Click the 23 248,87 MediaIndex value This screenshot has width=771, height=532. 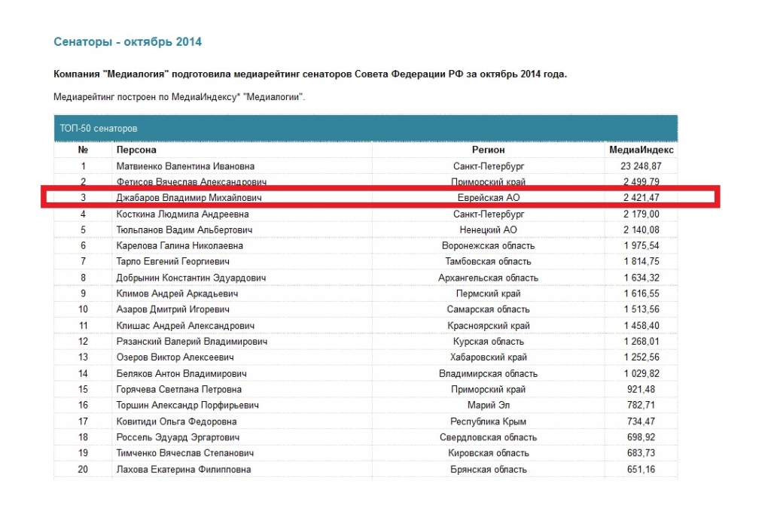(x=641, y=166)
